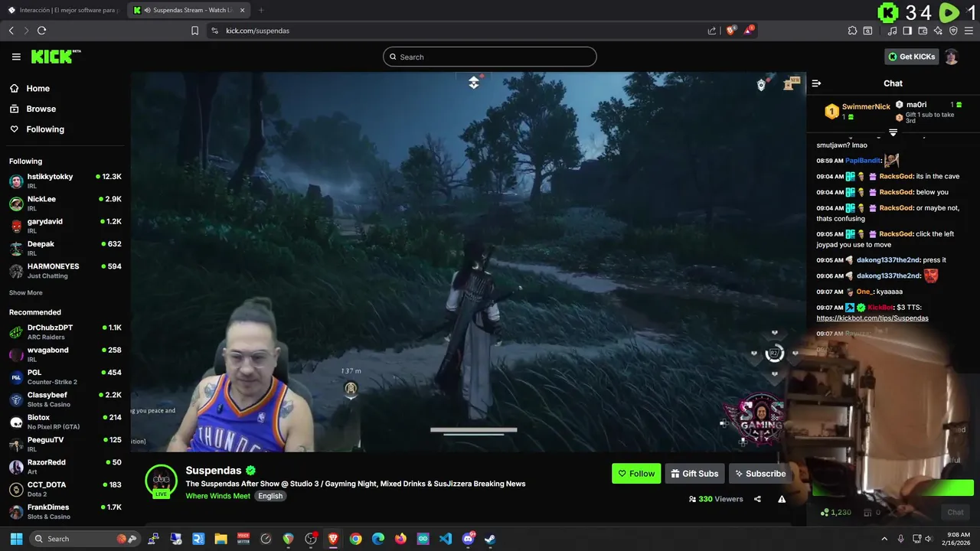Open FrankDimes recommended channel
Viewport: 980px width, 551px height.
click(65, 512)
